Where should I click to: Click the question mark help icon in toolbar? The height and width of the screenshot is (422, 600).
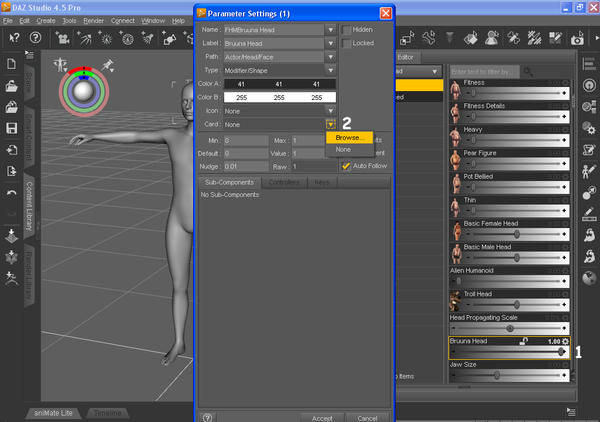click(35, 37)
